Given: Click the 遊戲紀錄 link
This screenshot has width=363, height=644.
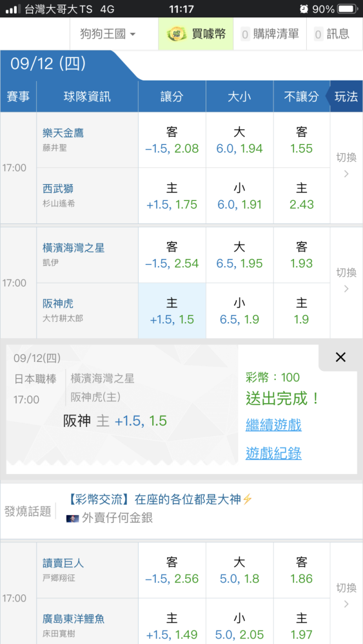Looking at the screenshot, I should tap(273, 453).
